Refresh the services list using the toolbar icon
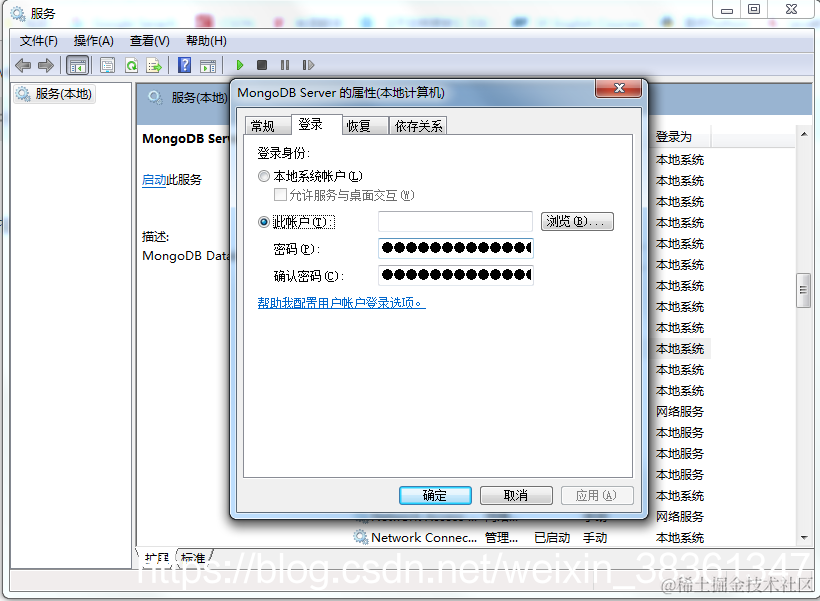 pos(130,65)
